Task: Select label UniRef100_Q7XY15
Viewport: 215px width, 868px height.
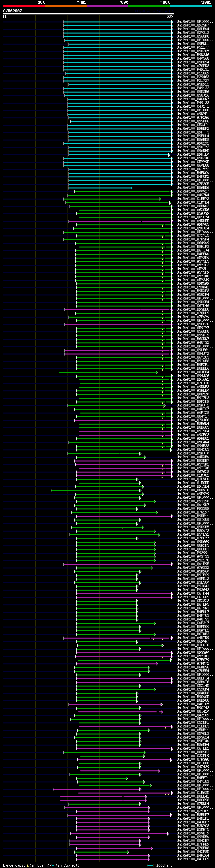Action: 193,236
